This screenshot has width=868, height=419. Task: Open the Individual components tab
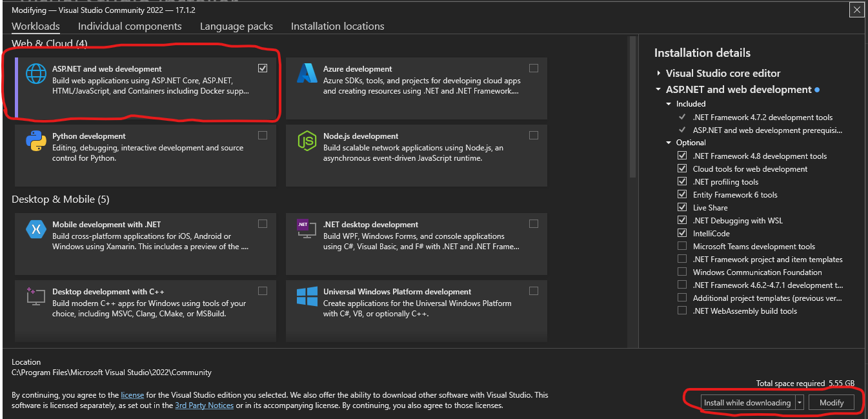tap(130, 26)
